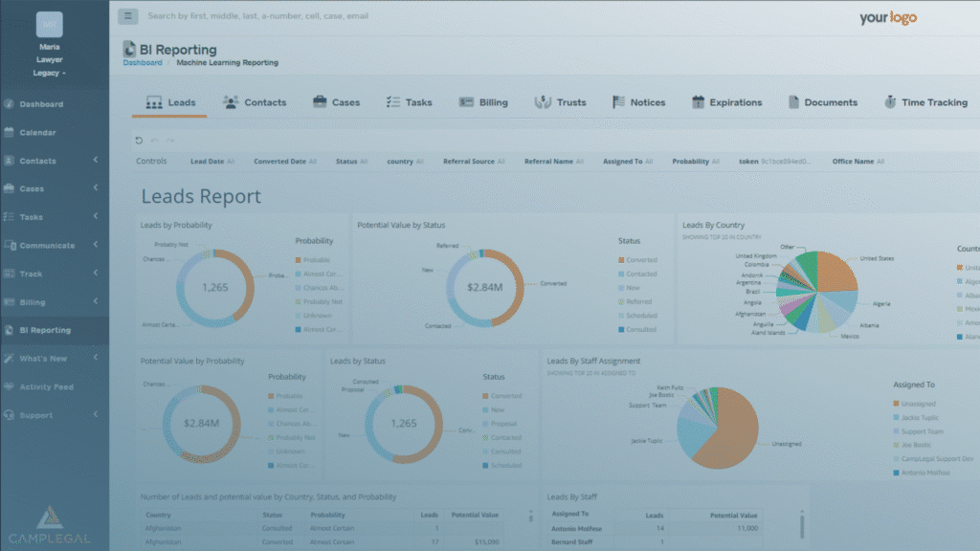The height and width of the screenshot is (551, 980).
Task: Click the top search input field
Action: coord(383,16)
